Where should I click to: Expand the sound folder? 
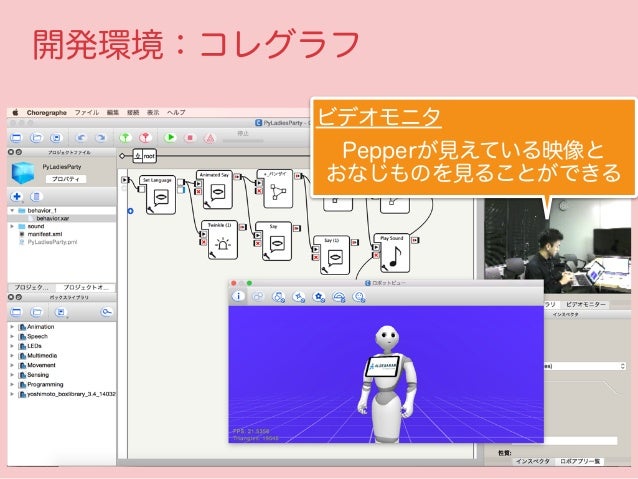tap(12, 226)
